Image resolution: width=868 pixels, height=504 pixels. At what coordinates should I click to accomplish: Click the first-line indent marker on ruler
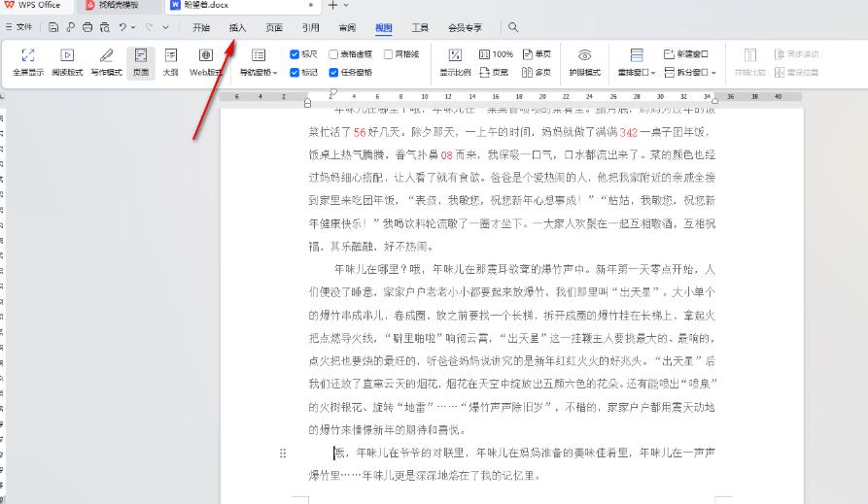click(333, 92)
